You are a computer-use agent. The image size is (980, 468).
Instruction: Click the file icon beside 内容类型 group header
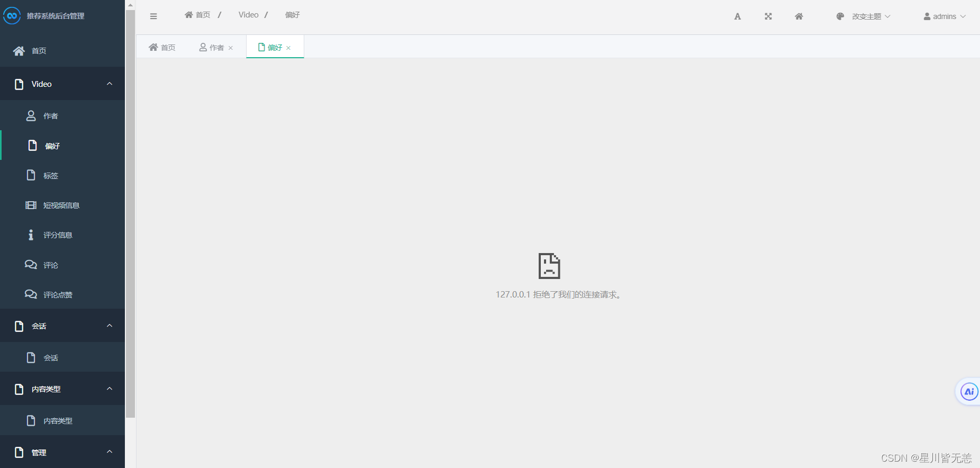click(x=19, y=389)
